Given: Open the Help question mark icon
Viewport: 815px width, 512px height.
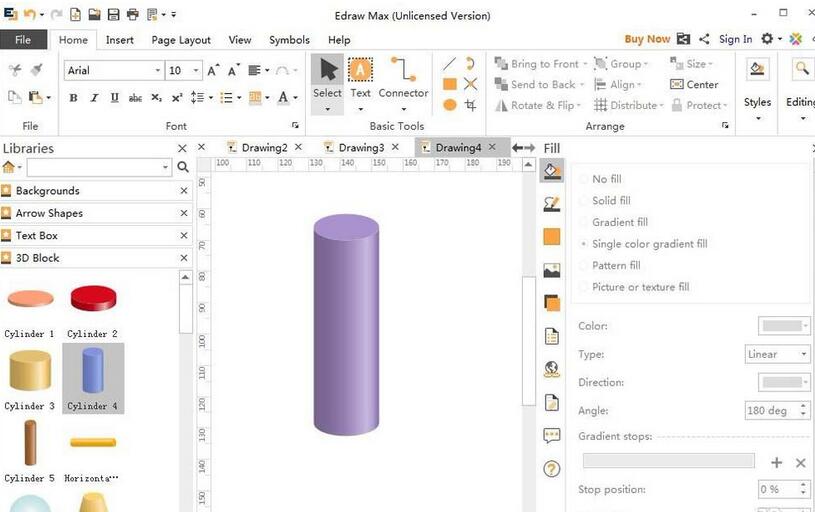Looking at the screenshot, I should tap(551, 469).
